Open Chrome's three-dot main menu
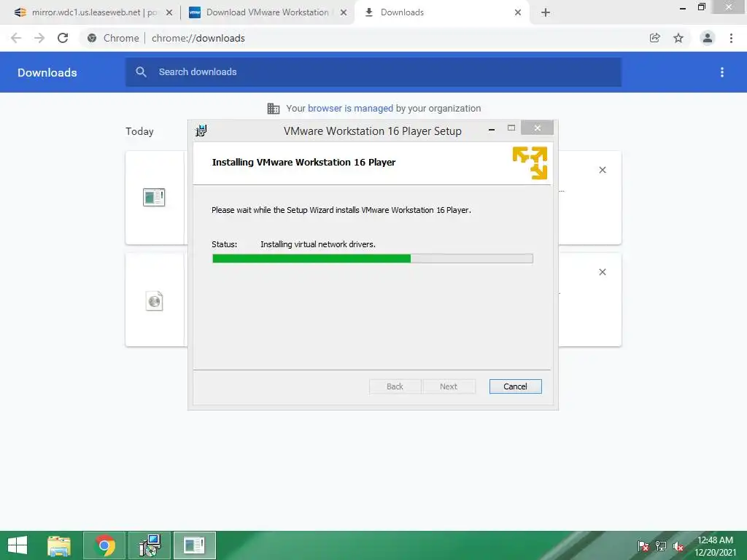747x560 pixels. [x=731, y=38]
